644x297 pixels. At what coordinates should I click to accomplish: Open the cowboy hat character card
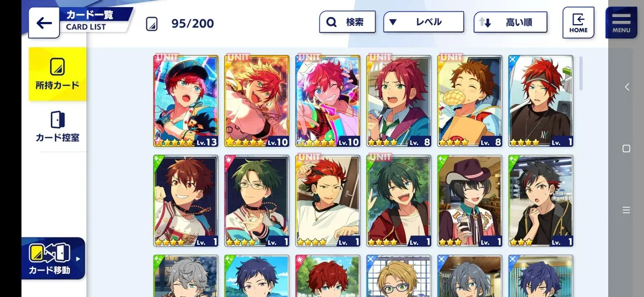pyautogui.click(x=470, y=201)
